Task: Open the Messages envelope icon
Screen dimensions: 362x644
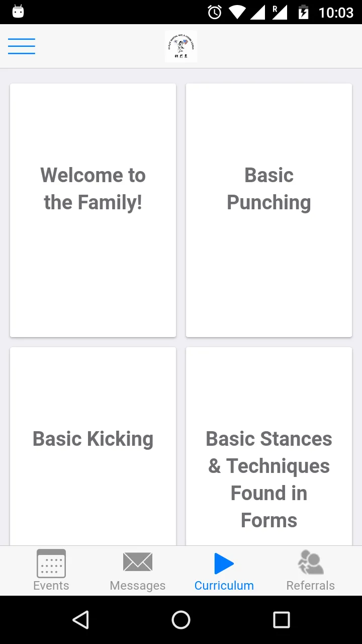Action: (x=138, y=562)
